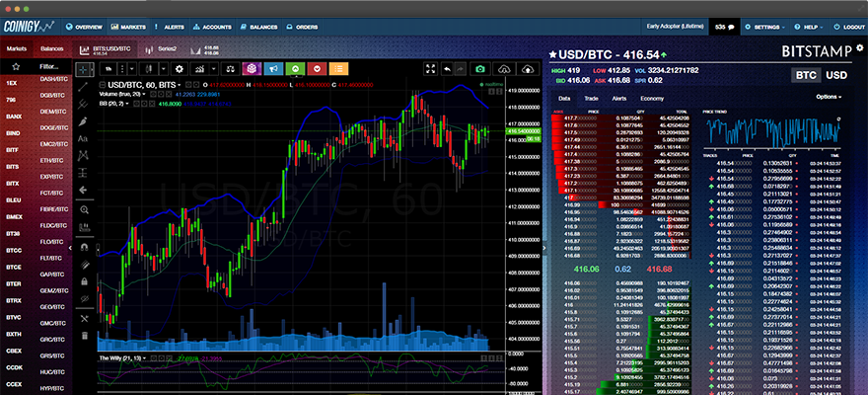Open the Options dropdown in Bitstamp panel
This screenshot has width=868, height=395.
click(829, 97)
